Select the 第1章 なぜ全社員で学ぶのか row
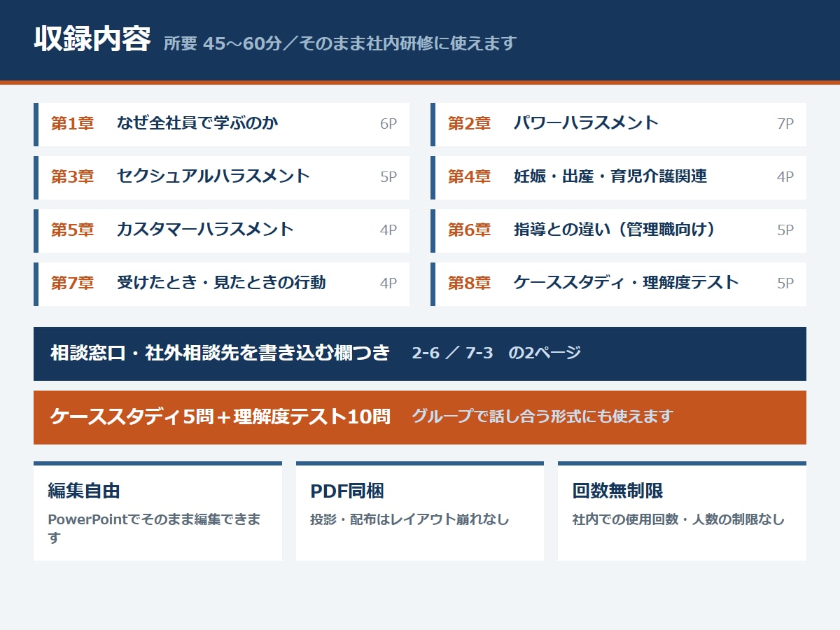Screen dimensions: 840x630 coord(221,125)
